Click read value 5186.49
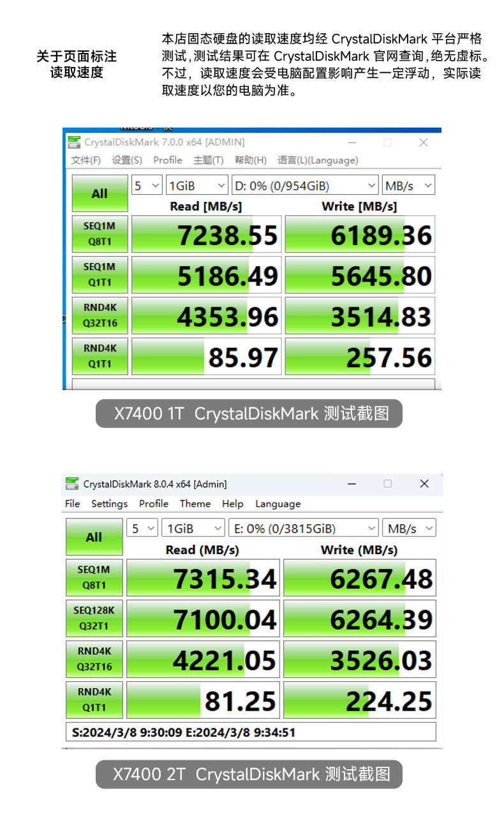 click(x=206, y=275)
